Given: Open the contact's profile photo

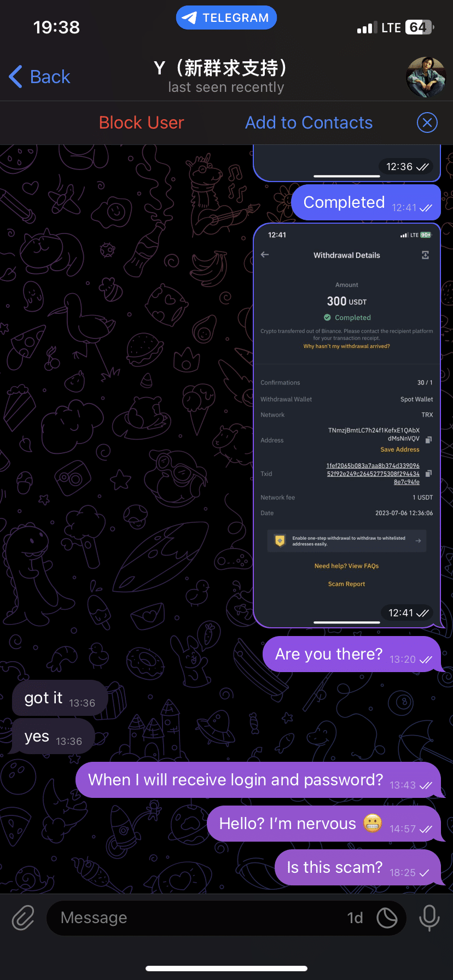Looking at the screenshot, I should [x=426, y=77].
